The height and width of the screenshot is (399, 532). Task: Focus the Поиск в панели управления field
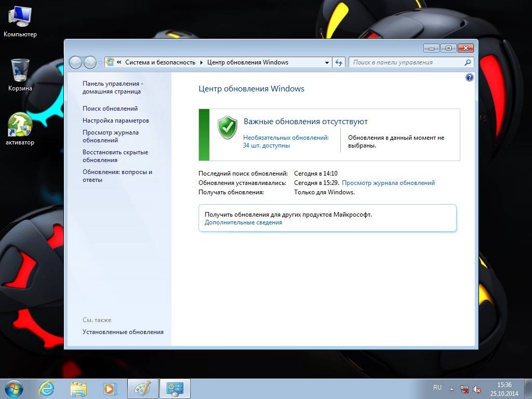tap(411, 62)
